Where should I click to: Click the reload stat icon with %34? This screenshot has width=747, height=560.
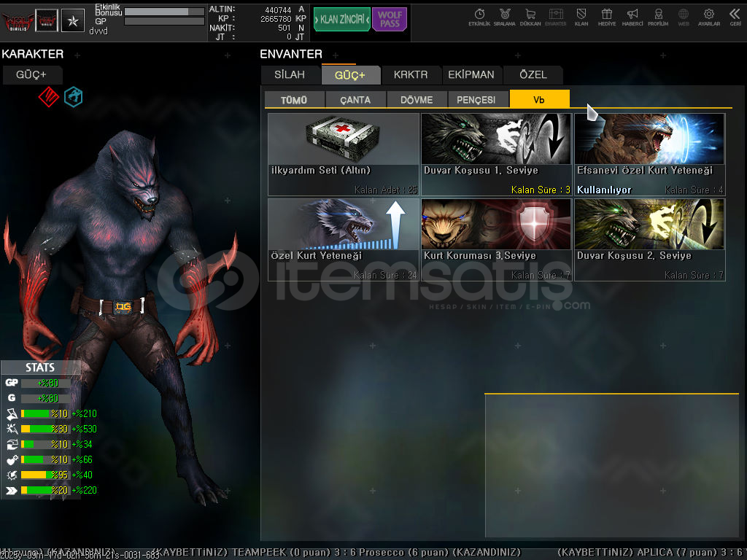click(12, 444)
